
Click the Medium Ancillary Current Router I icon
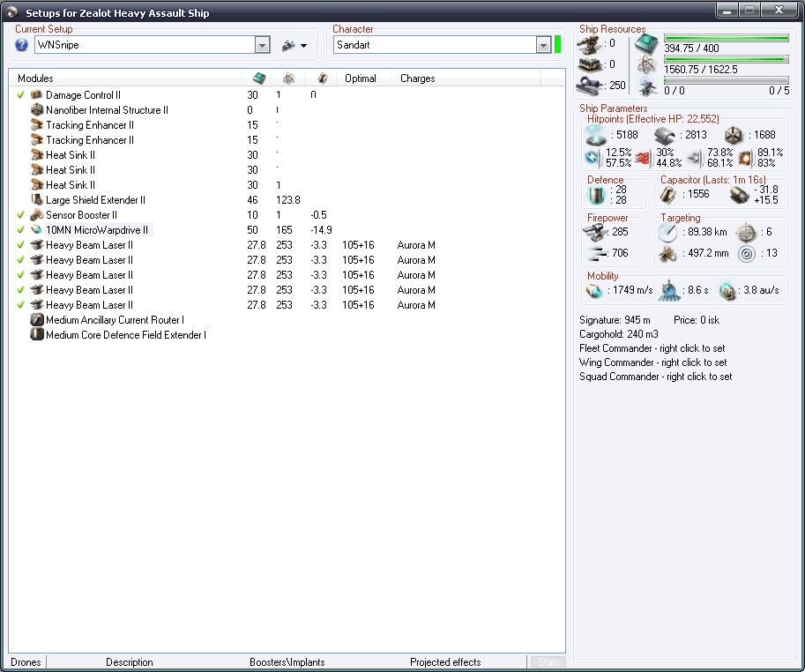pyautogui.click(x=36, y=320)
